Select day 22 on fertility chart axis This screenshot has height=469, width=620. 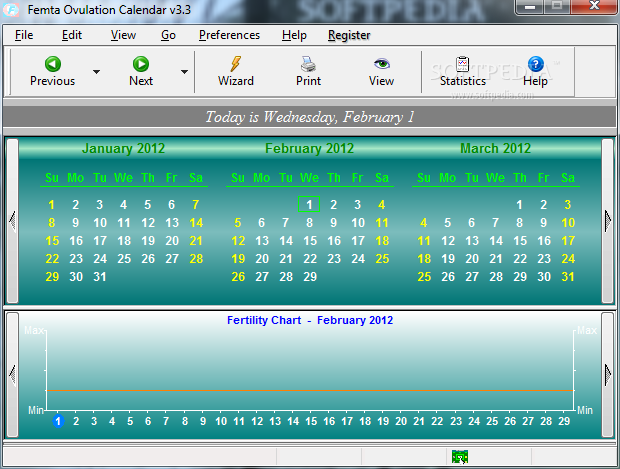(437, 421)
